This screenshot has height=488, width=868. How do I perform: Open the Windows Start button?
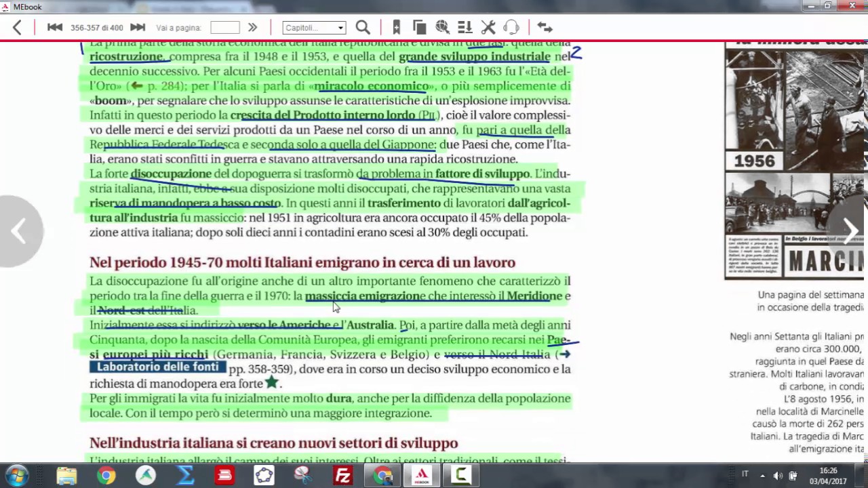pos(18,476)
